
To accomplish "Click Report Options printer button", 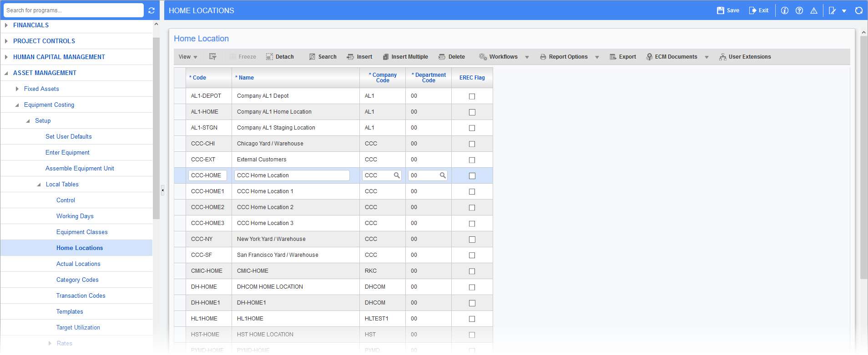I will point(564,57).
